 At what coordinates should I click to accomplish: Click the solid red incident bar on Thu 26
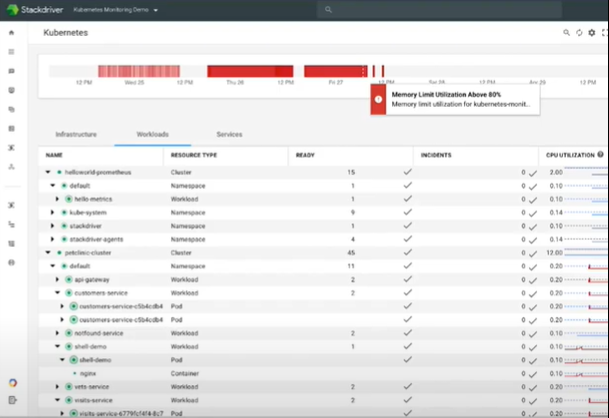point(250,71)
